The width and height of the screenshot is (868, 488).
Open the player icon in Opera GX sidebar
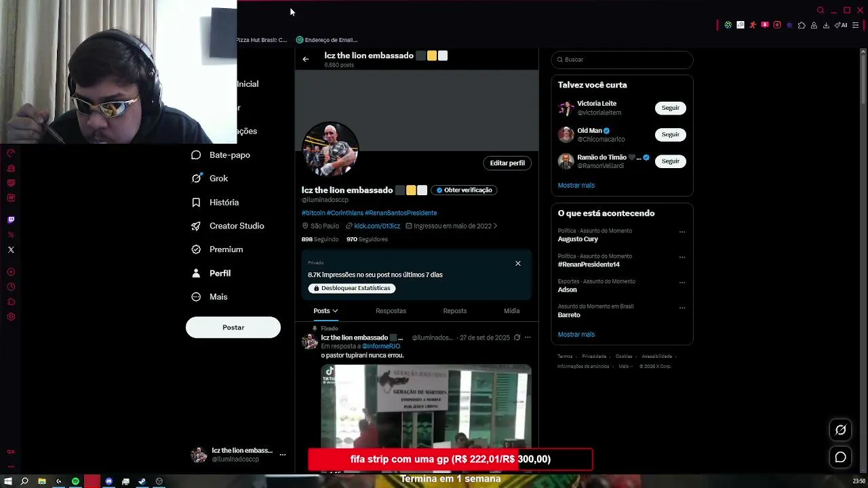click(x=11, y=272)
